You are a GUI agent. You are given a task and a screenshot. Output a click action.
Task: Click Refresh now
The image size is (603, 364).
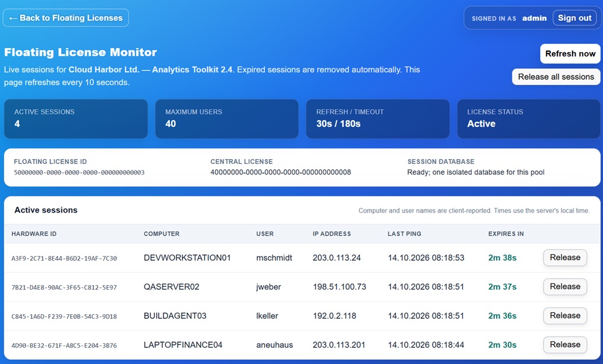click(570, 54)
